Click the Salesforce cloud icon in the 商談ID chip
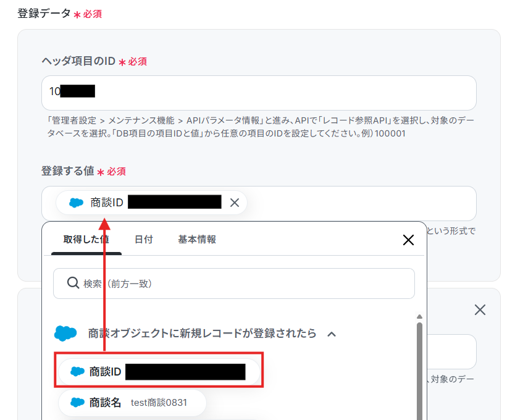Viewport: 515px width, 420px height. (x=76, y=203)
